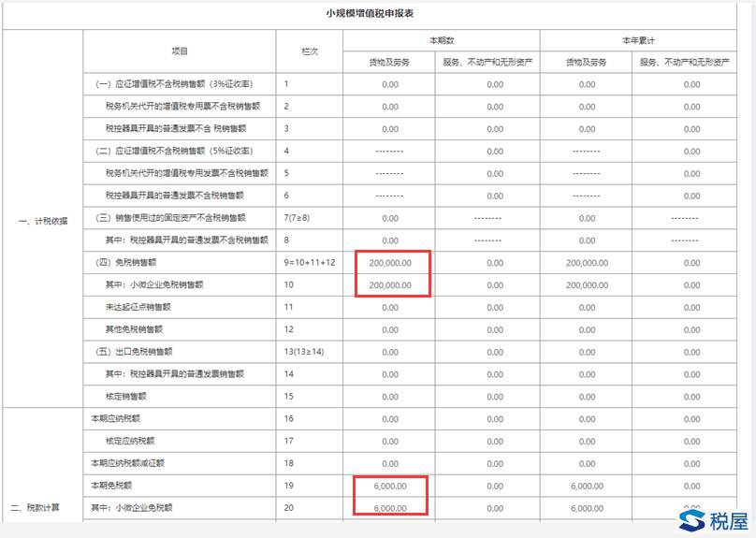Screen dimensions: 756x538
Task: Click the "本期免税额" row label
Action: [111, 486]
